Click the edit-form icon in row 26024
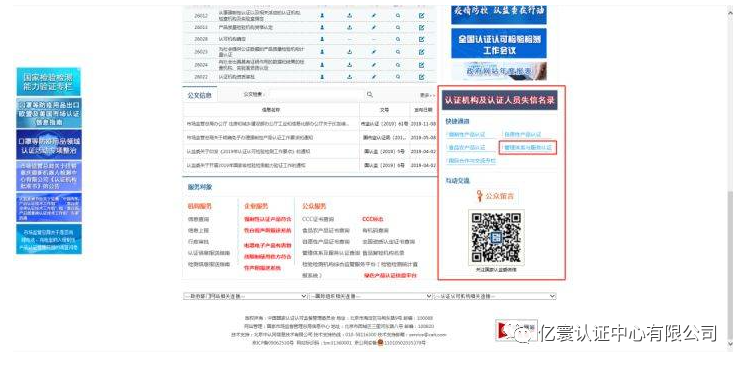 422,64
